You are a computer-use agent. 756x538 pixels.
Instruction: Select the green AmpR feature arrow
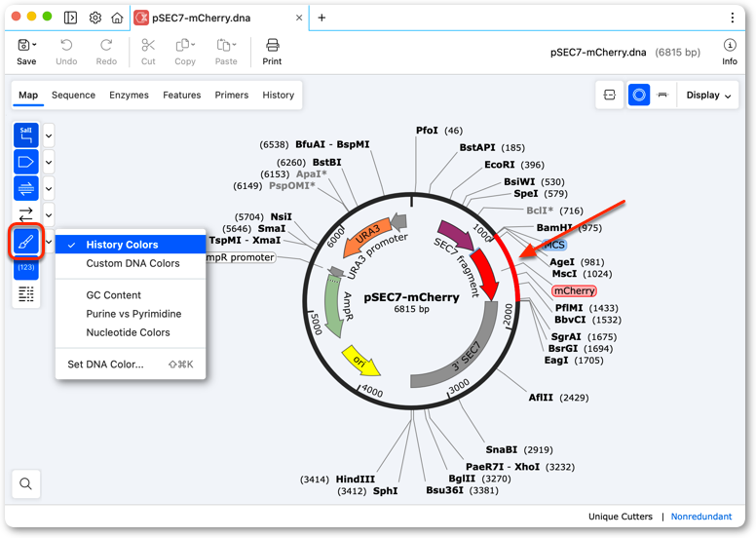(333, 305)
